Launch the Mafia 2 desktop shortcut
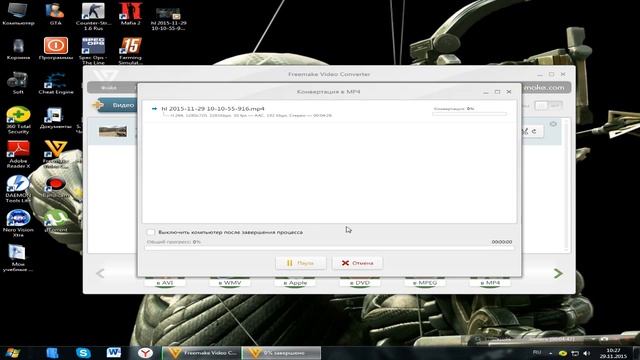The width and height of the screenshot is (640, 360). click(130, 13)
